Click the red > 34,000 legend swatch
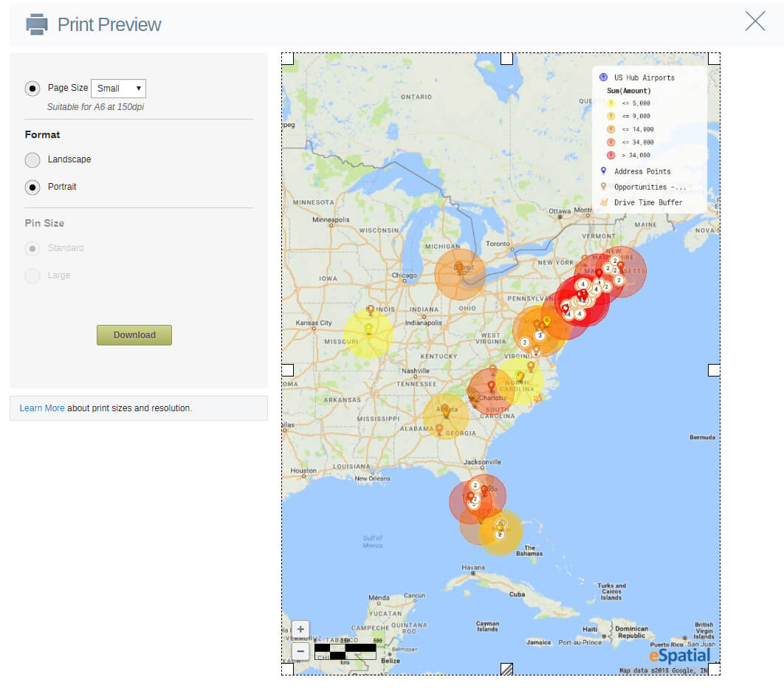 coord(611,155)
